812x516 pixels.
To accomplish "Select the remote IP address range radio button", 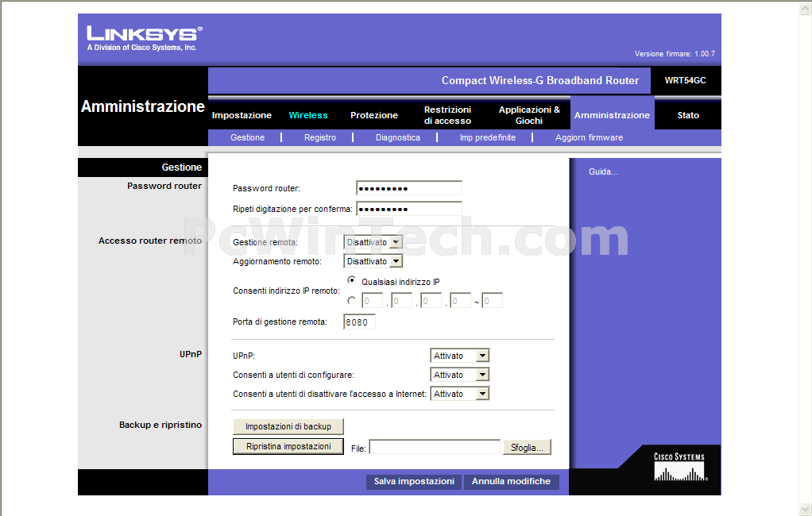I will (352, 300).
